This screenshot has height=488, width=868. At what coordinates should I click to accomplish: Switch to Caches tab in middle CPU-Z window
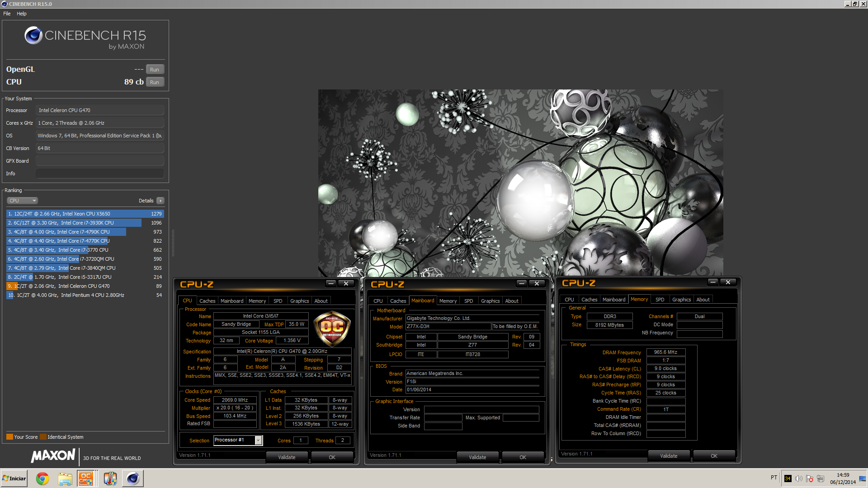point(398,301)
